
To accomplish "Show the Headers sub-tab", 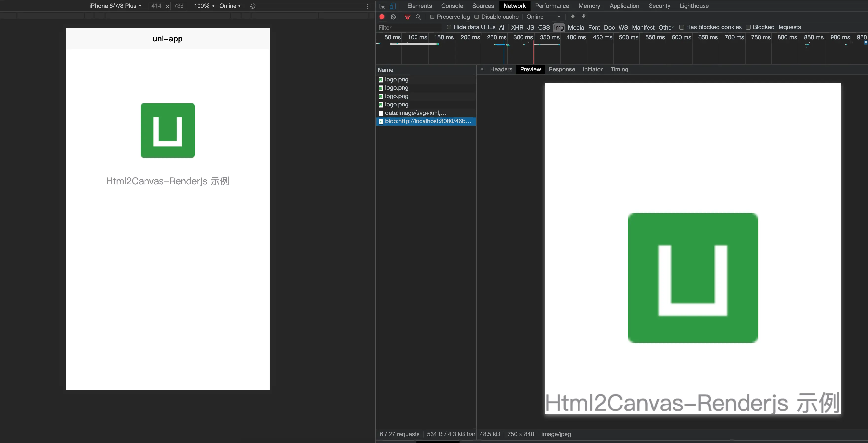I will pyautogui.click(x=501, y=69).
